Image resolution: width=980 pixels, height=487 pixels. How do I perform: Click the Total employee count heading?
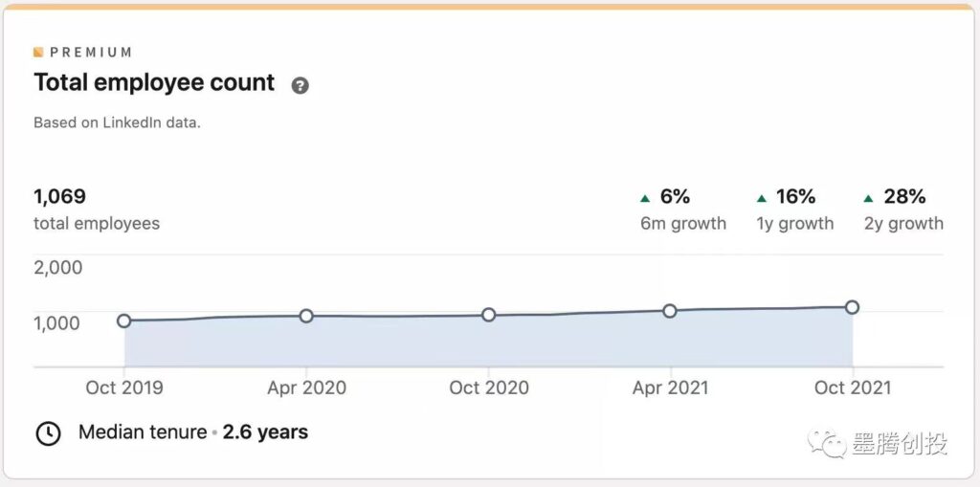tap(154, 83)
